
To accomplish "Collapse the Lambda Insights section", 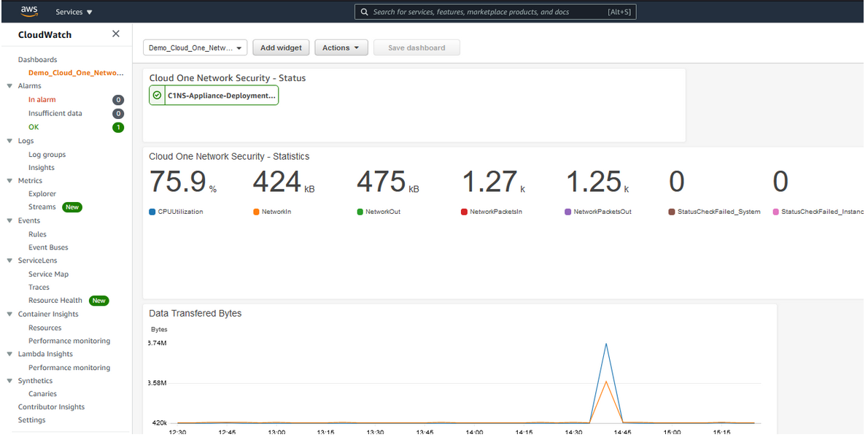I will 9,354.
